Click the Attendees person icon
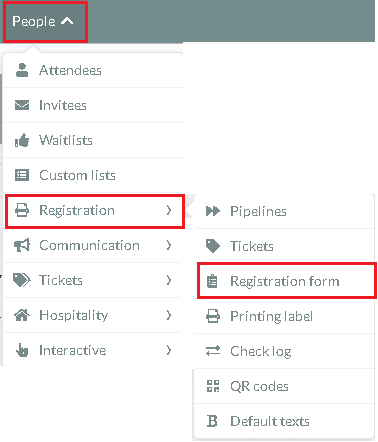This screenshot has height=442, width=378. [x=22, y=70]
